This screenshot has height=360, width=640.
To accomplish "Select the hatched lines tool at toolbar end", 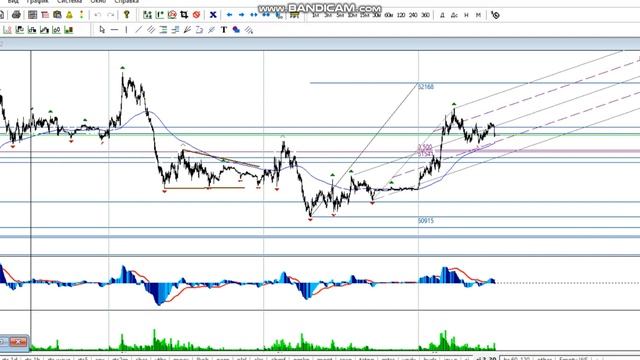I will (x=249, y=29).
